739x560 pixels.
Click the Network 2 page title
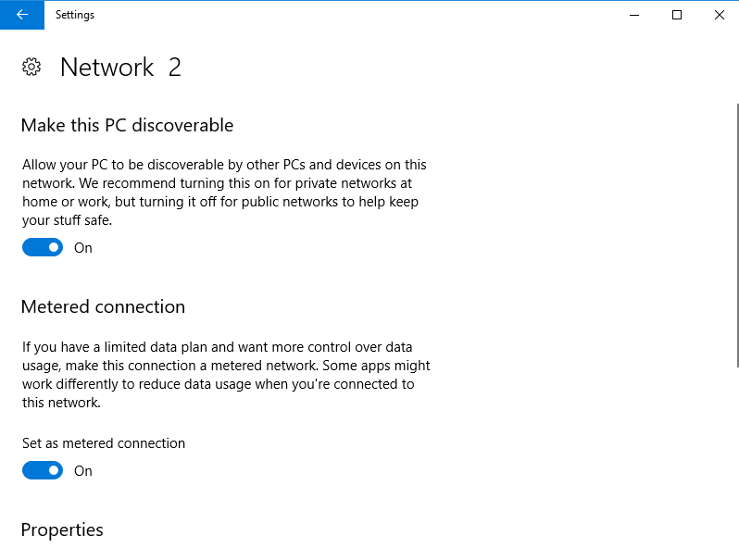tap(120, 67)
